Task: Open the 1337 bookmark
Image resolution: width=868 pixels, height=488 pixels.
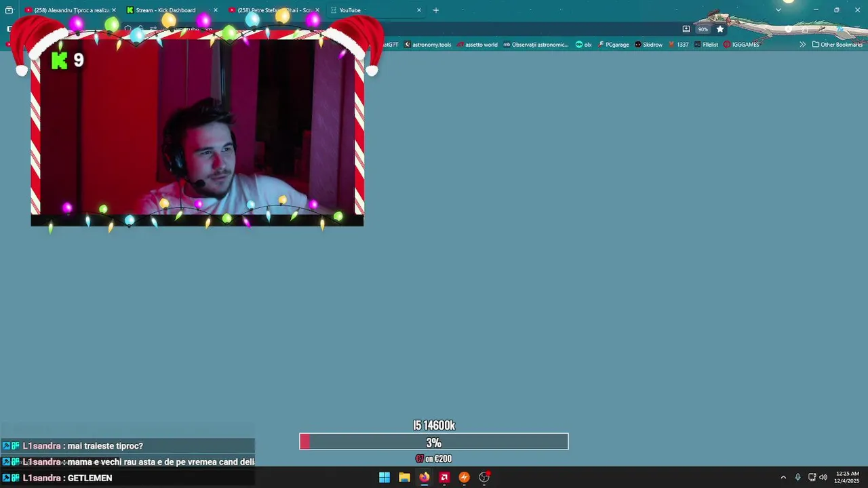Action: click(679, 45)
